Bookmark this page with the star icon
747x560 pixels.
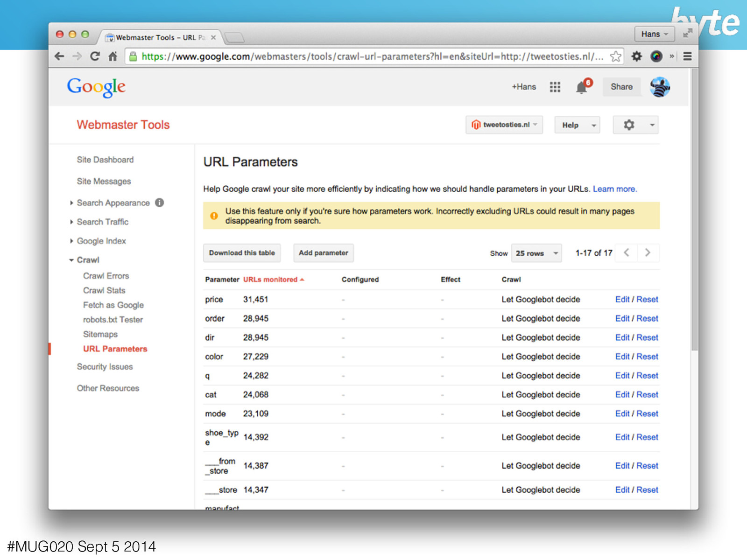[616, 56]
